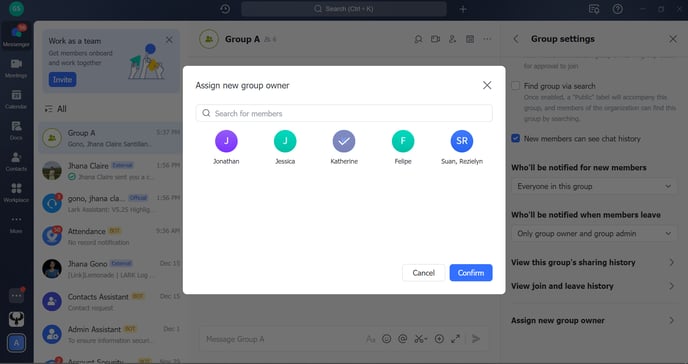Uncheck New members can see chat history
Screen dimensions: 688x364
coord(516,139)
